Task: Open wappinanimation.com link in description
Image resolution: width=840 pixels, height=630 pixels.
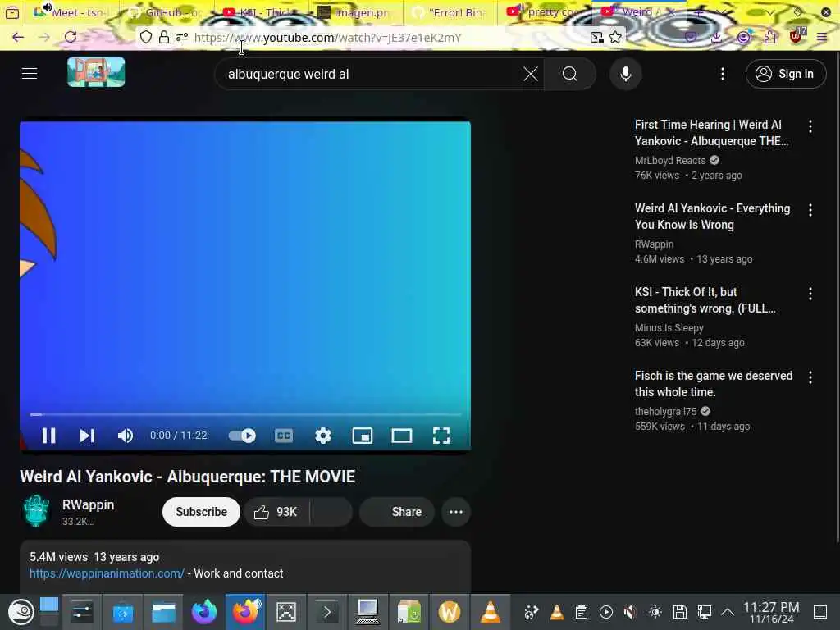Action: click(x=107, y=573)
